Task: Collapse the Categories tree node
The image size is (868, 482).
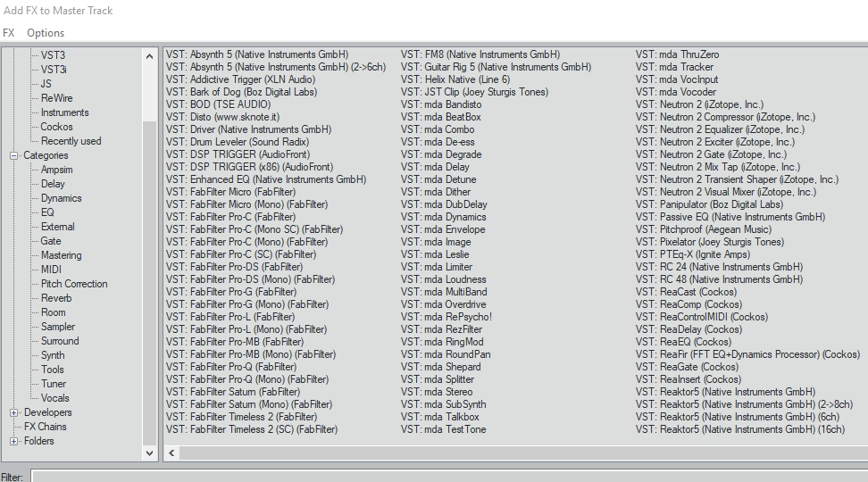Action: coord(13,155)
